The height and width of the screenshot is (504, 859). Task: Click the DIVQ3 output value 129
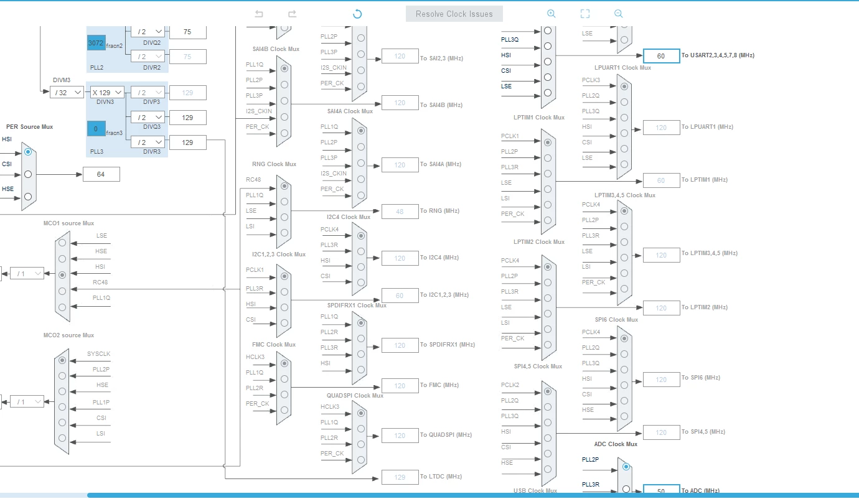187,118
